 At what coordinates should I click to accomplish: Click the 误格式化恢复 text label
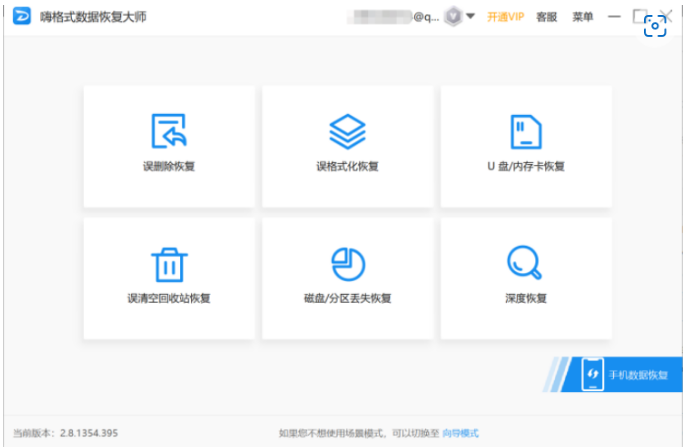(x=347, y=166)
